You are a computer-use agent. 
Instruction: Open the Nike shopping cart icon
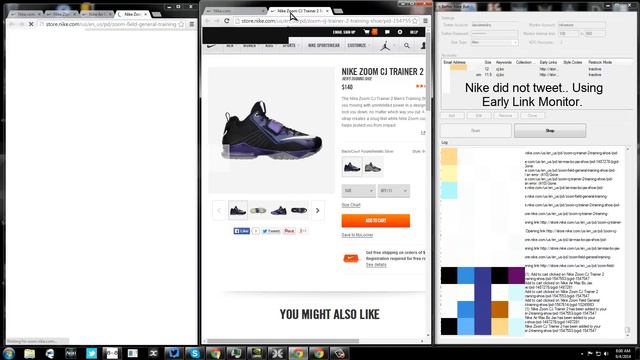pyautogui.click(x=367, y=32)
